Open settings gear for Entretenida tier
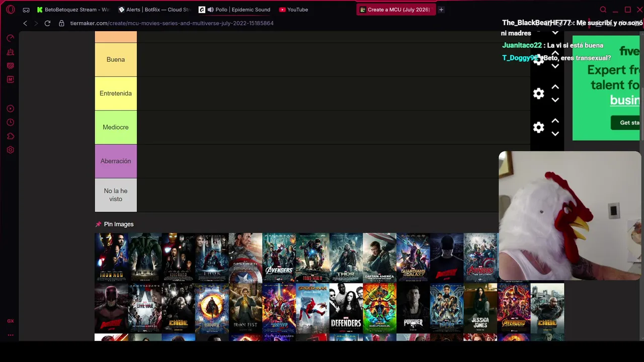Screen dimensions: 644x362 tap(539, 94)
